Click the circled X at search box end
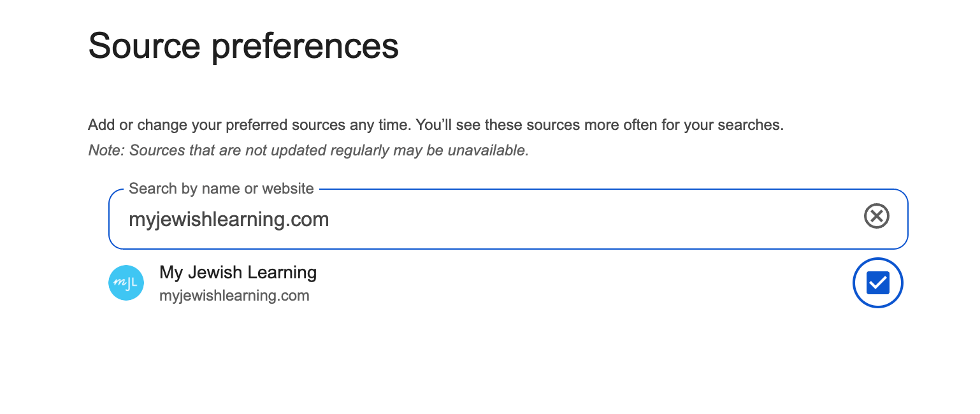 (x=877, y=217)
